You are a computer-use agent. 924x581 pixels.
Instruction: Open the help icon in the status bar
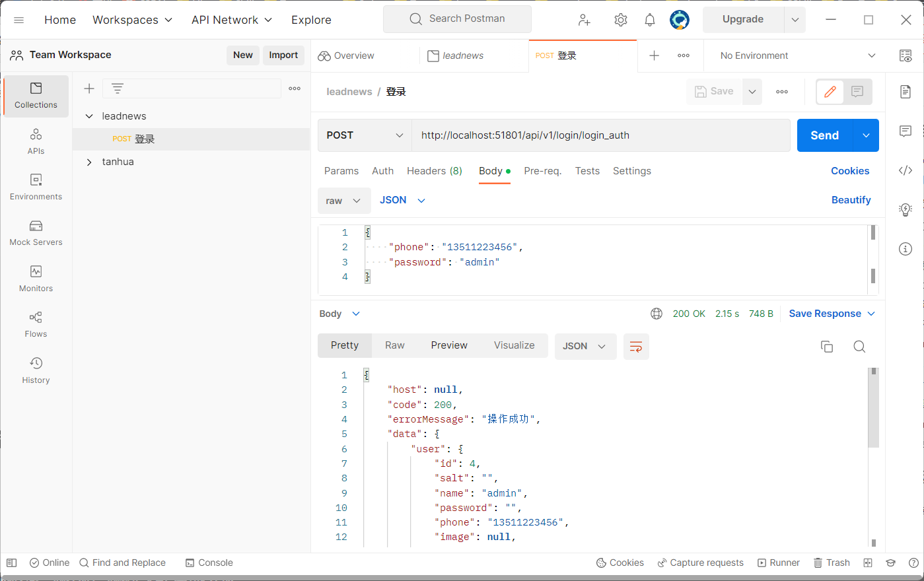point(913,563)
